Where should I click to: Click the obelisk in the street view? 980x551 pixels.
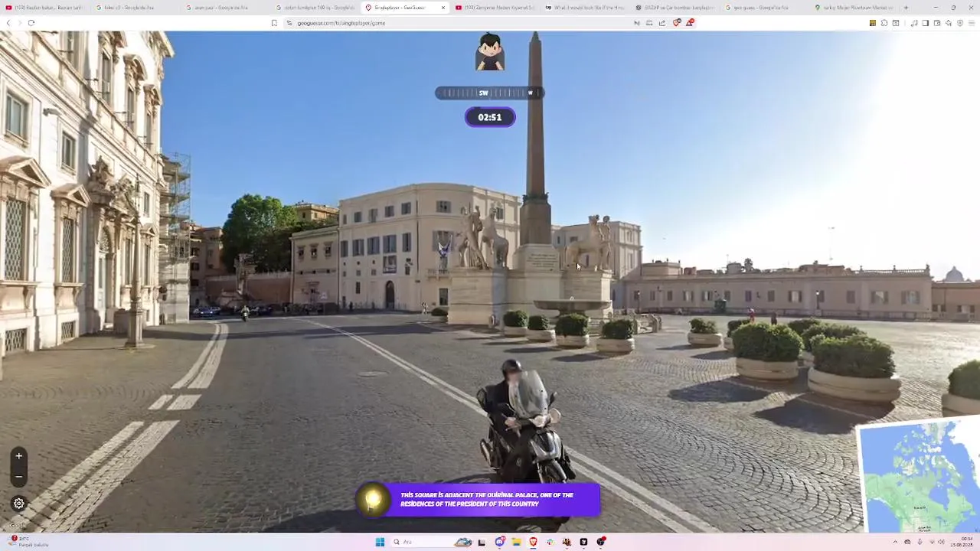click(x=536, y=138)
